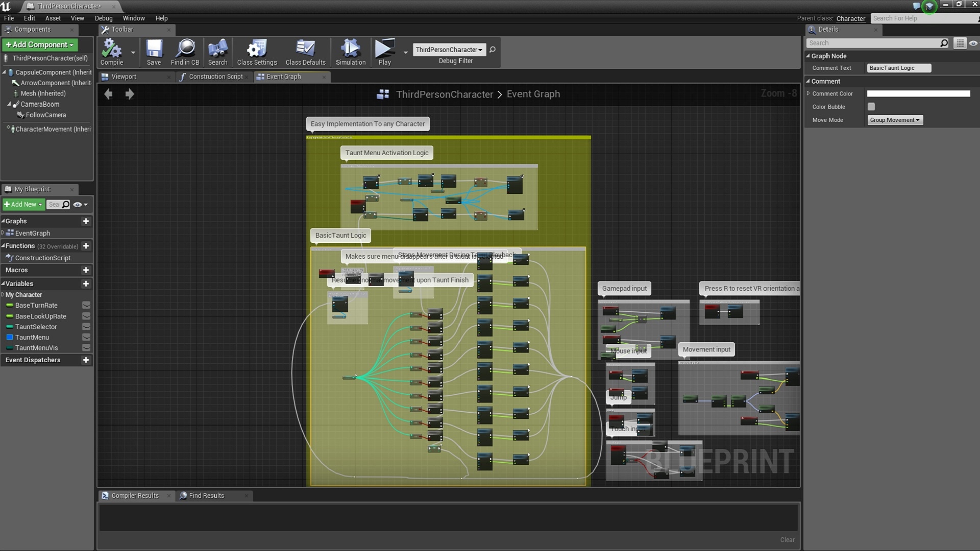Open Class Defaults from the toolbar
The width and height of the screenshot is (980, 551).
[x=305, y=49]
